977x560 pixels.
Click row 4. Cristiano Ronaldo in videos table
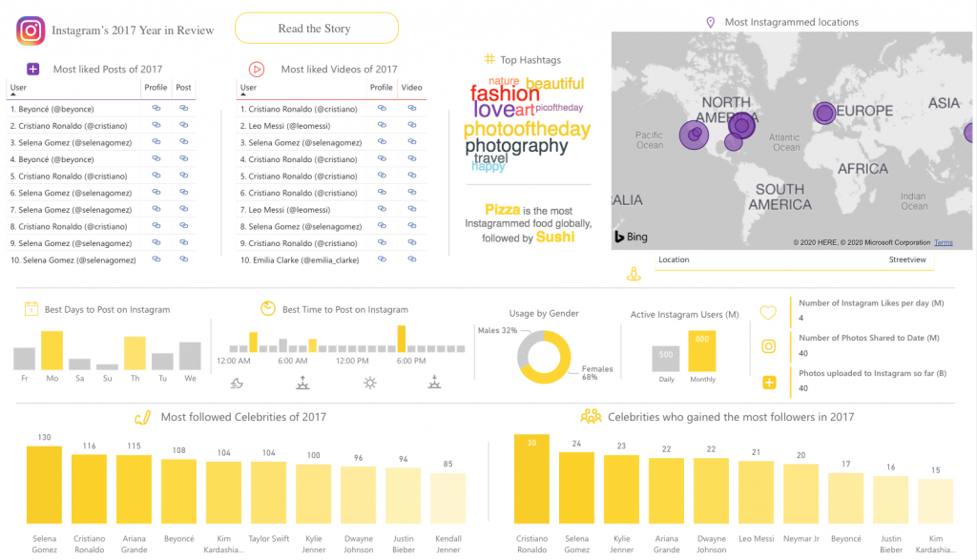coord(331,159)
